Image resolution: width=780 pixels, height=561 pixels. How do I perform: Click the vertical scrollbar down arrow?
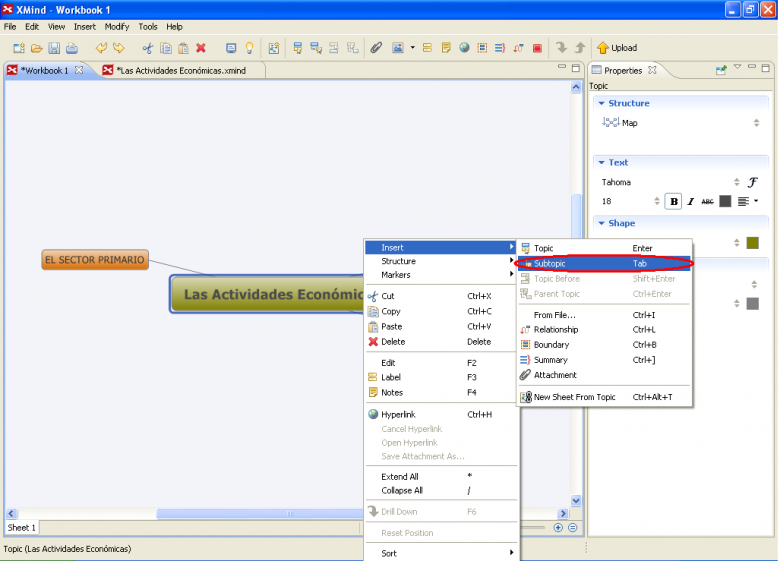click(576, 501)
